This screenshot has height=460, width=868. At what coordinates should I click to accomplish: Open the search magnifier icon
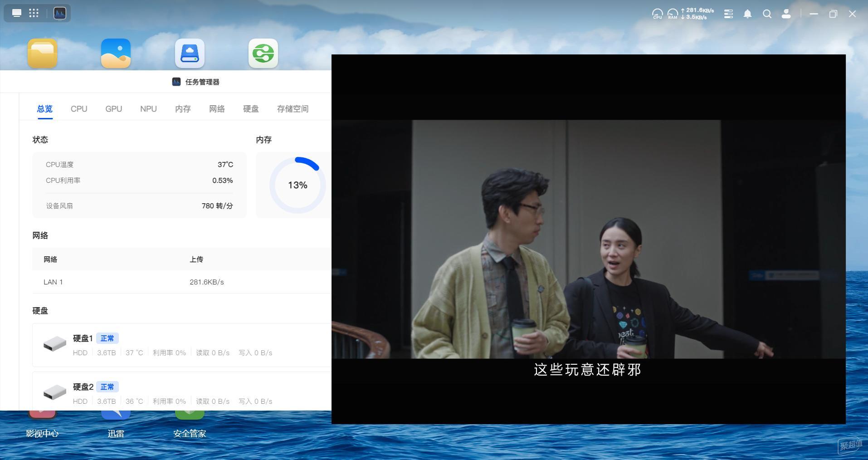[x=767, y=14]
